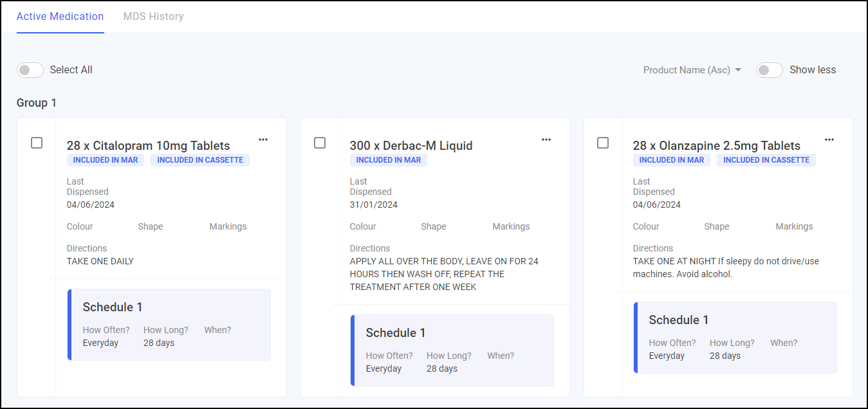
Task: Enable the Select All toggle
Action: [30, 70]
